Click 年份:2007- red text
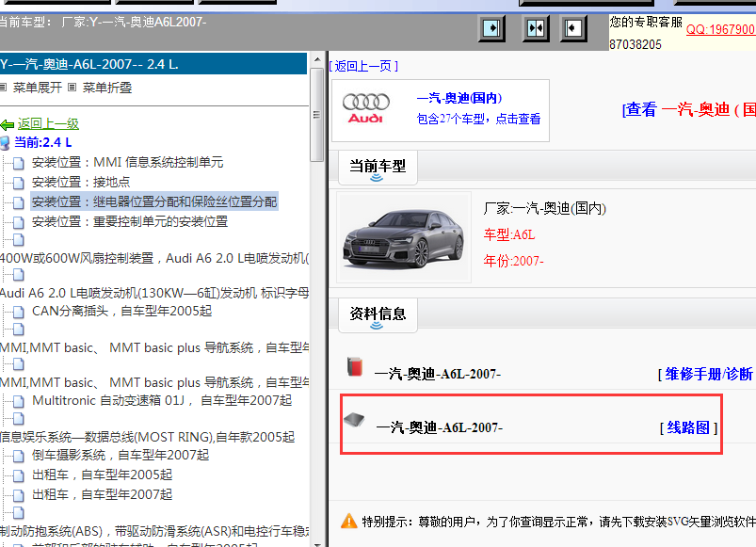Screen dimensions: 756x547 click(513, 261)
